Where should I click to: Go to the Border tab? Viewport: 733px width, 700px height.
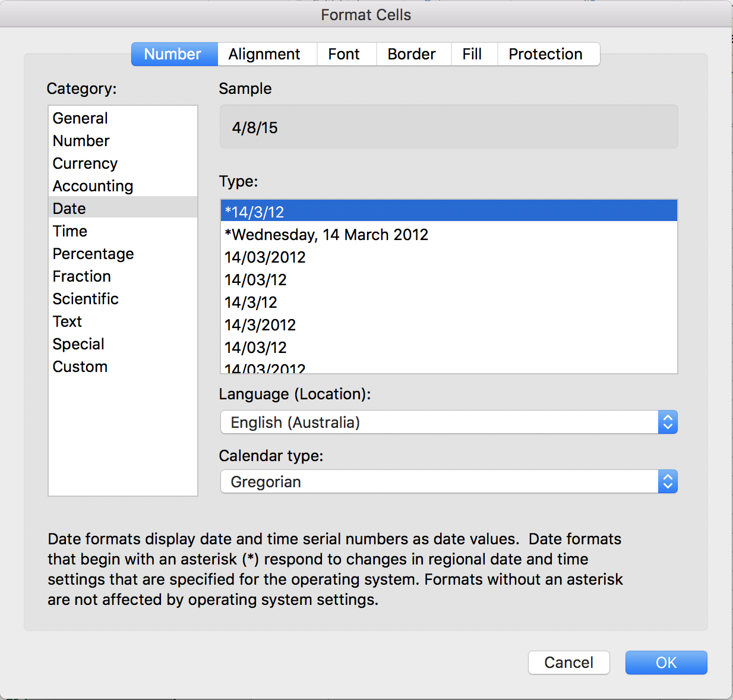point(412,54)
